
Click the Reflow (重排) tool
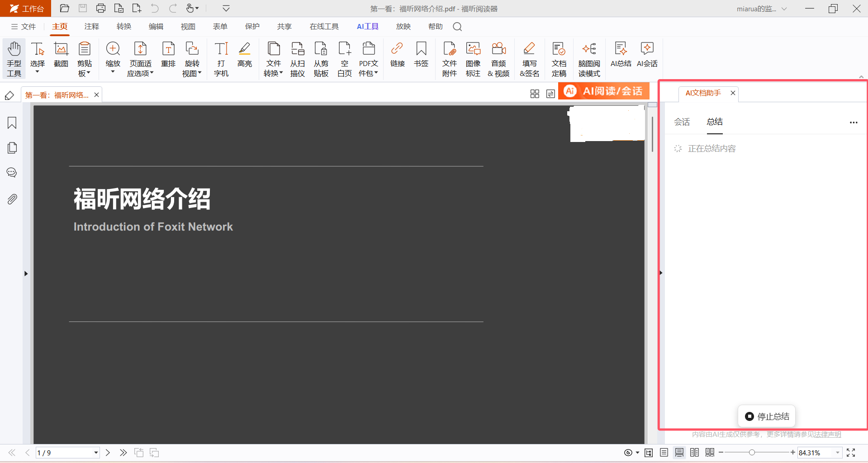point(168,55)
